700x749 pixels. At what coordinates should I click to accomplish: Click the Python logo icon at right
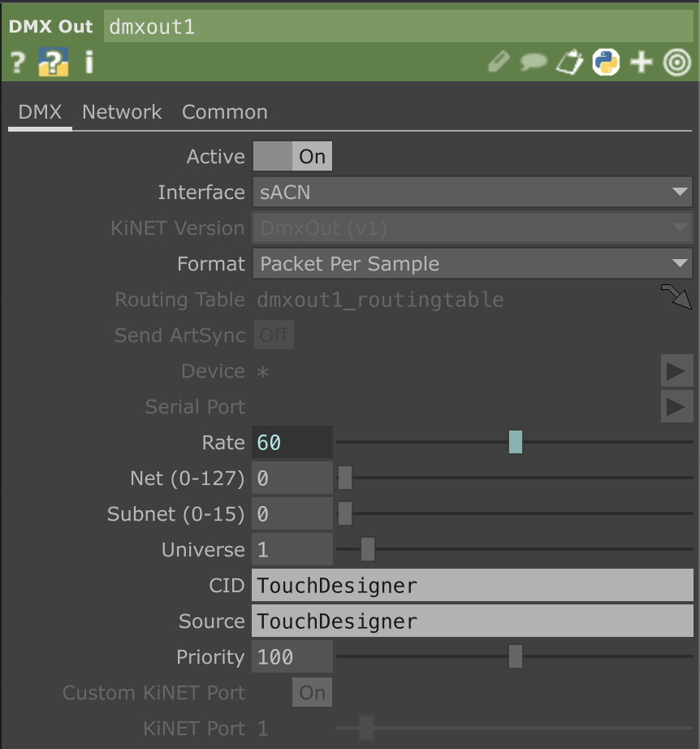pos(606,62)
